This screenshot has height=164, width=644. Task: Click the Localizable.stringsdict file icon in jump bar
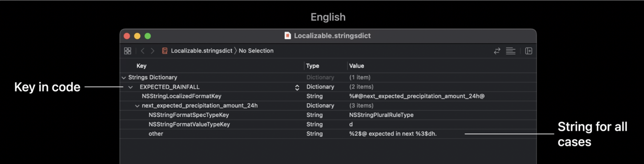[x=165, y=51]
